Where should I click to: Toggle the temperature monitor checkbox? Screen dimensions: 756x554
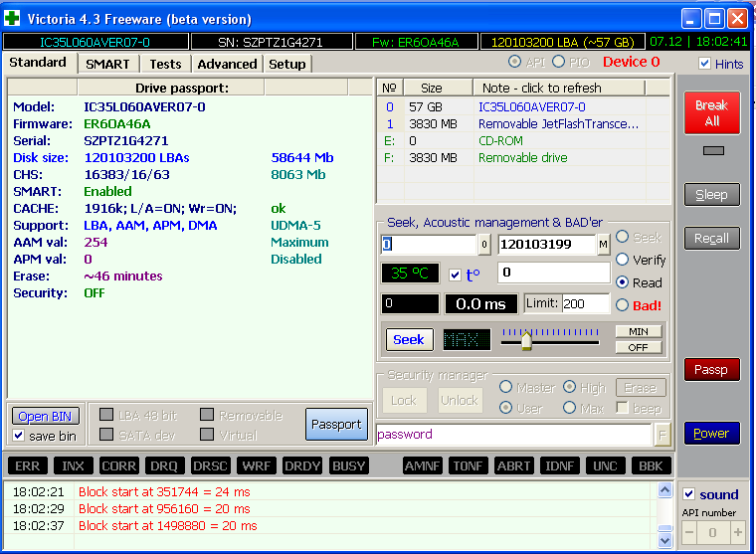click(455, 275)
